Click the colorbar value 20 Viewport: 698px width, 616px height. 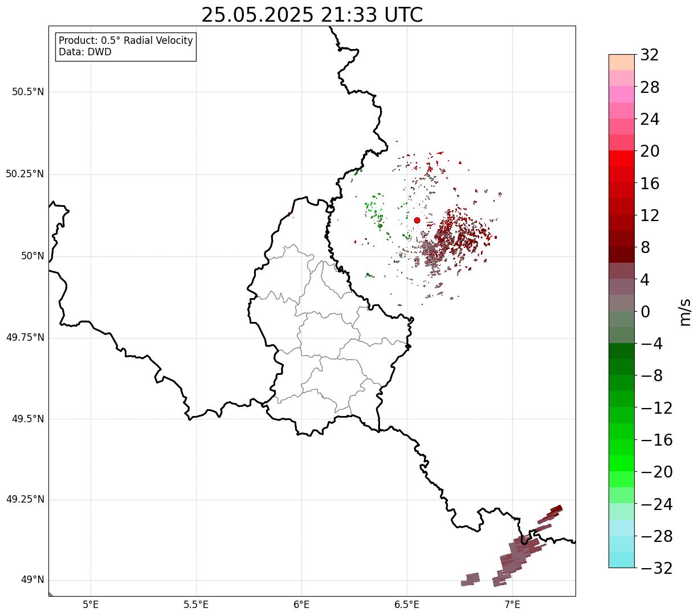650,152
